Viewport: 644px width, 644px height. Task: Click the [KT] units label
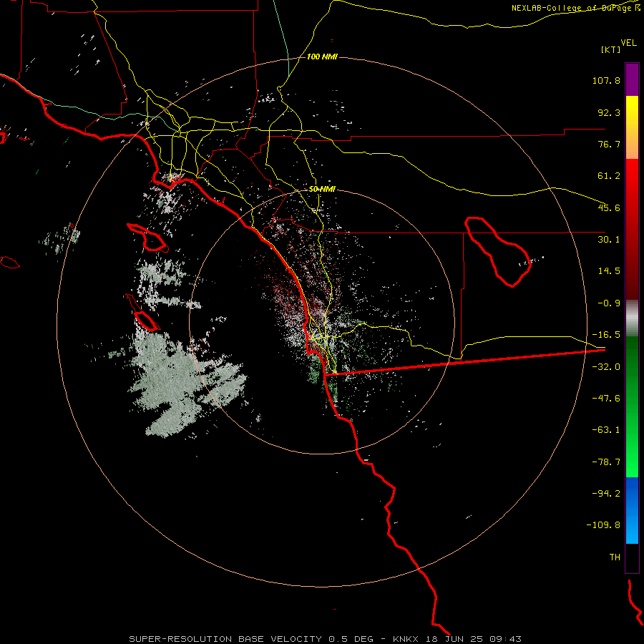pyautogui.click(x=611, y=49)
